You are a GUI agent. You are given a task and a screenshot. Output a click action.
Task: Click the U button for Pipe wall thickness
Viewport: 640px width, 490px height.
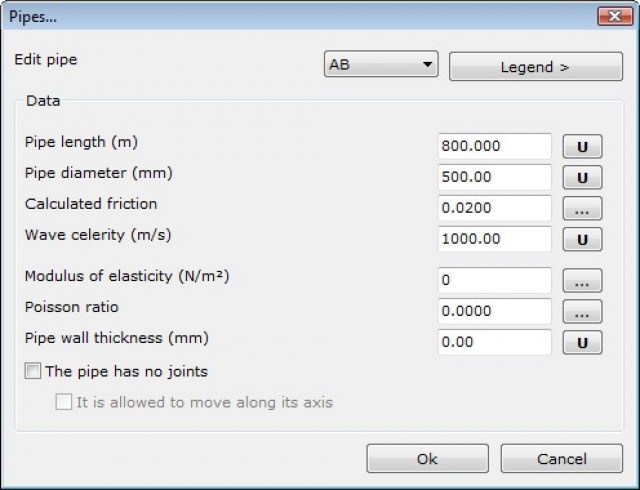(582, 342)
